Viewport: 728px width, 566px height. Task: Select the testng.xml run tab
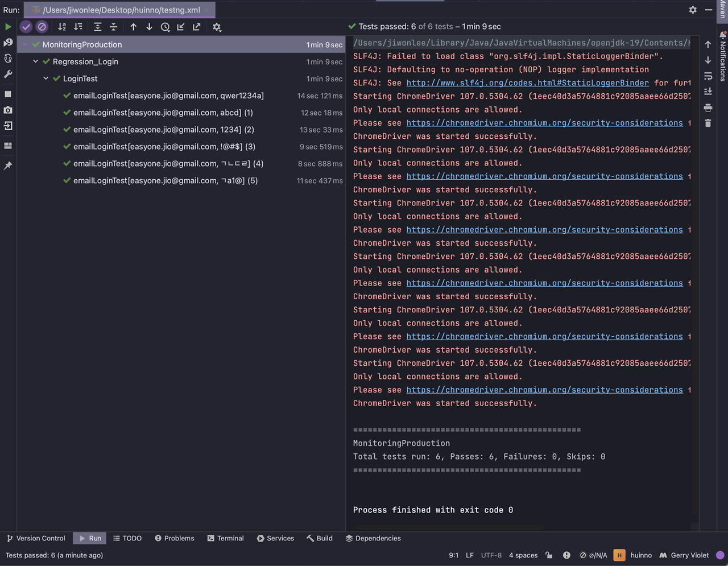(x=119, y=10)
